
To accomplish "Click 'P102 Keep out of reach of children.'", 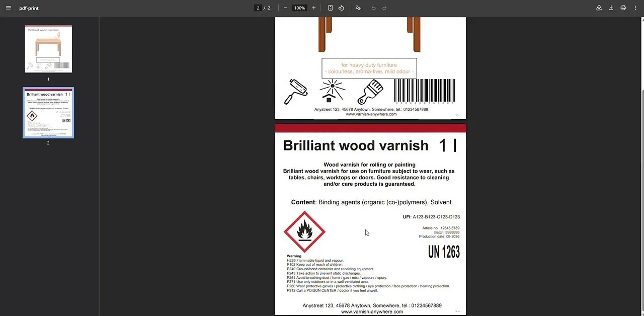I will pos(315,265).
